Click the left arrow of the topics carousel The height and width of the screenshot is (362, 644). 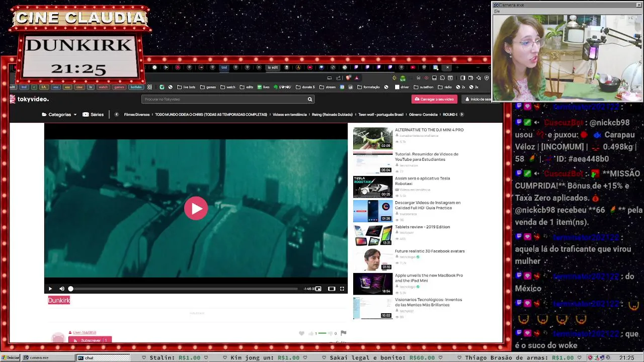pos(116,115)
